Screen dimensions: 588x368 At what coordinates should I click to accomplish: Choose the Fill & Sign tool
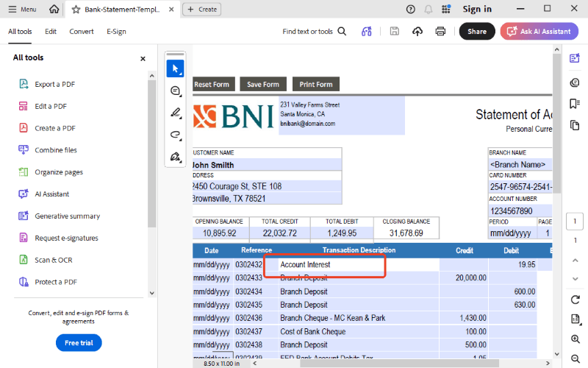(x=175, y=157)
